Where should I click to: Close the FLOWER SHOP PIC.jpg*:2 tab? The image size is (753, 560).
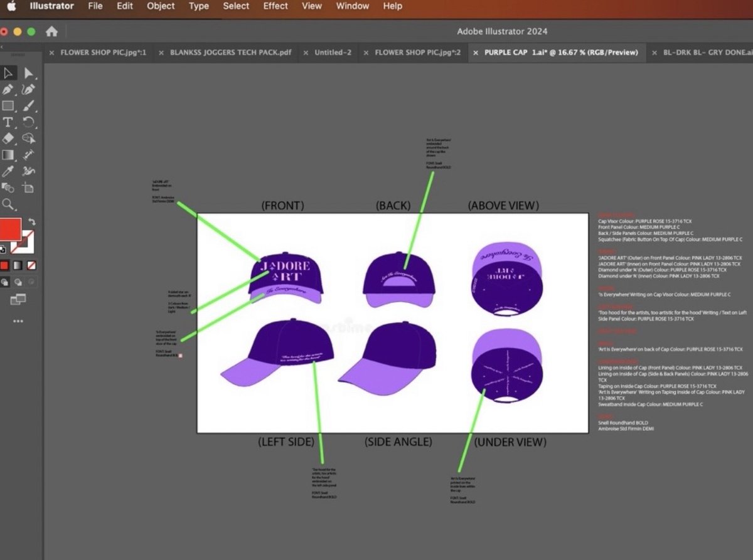pos(366,53)
